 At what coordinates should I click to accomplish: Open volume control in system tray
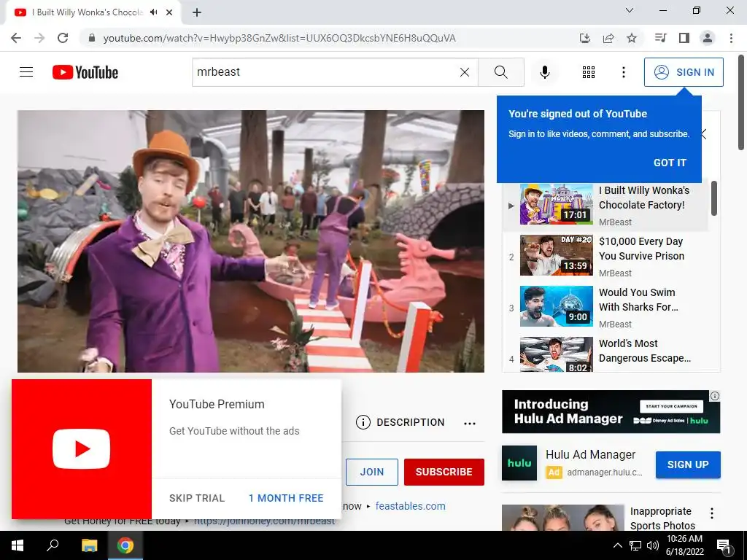[x=653, y=545]
